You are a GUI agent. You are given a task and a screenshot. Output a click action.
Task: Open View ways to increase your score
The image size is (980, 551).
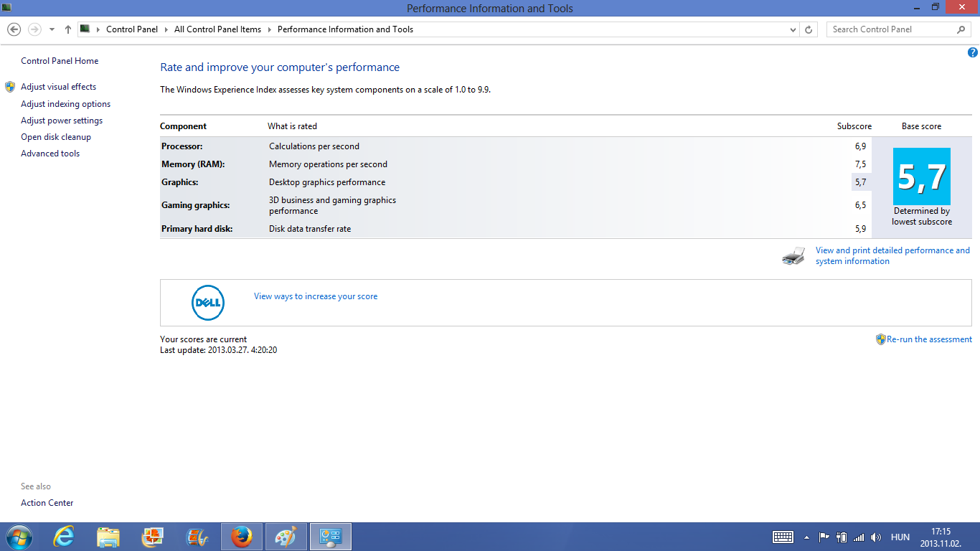pos(316,296)
